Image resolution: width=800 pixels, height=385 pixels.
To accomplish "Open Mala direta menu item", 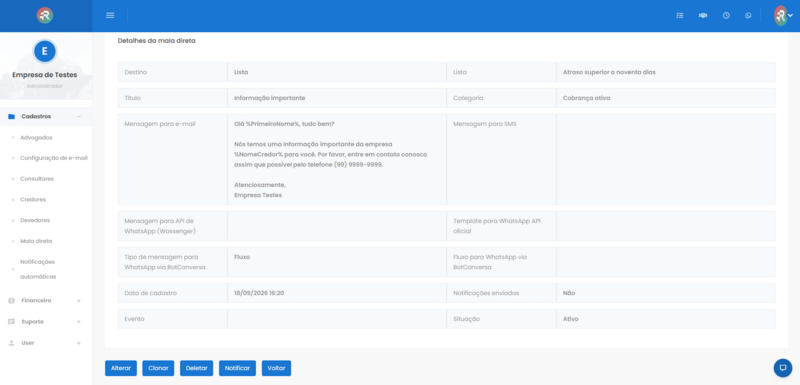I will coord(36,241).
